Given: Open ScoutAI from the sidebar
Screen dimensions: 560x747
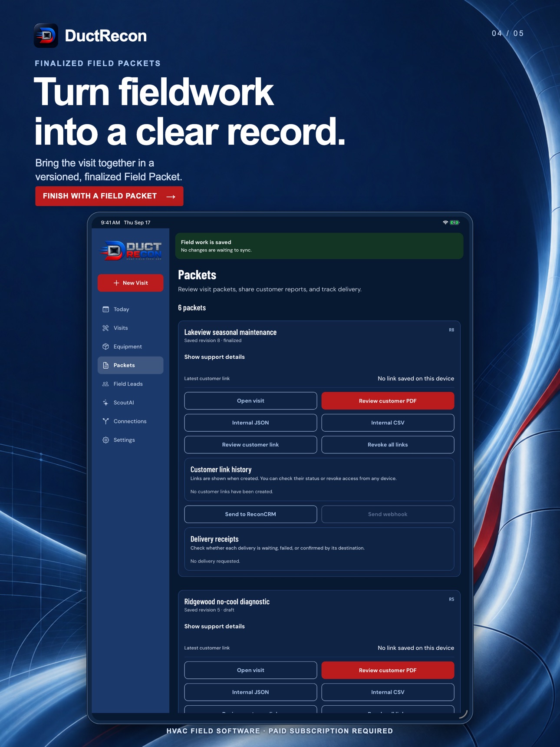Looking at the screenshot, I should tap(130, 403).
